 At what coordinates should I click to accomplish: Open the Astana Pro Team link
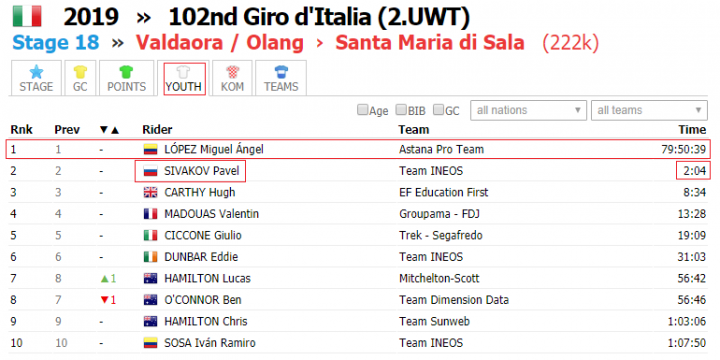coord(441,149)
